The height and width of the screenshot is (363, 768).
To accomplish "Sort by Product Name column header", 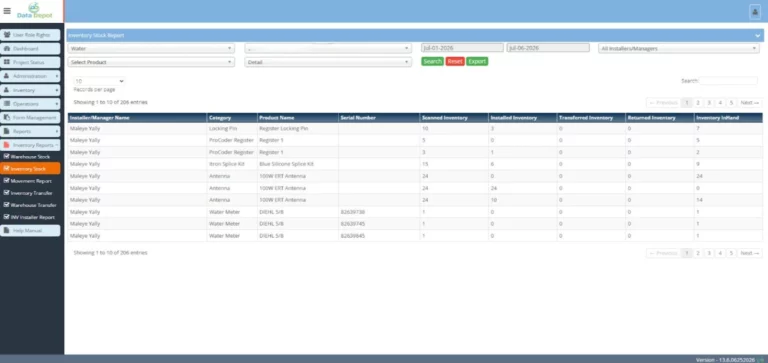I will coord(298,118).
